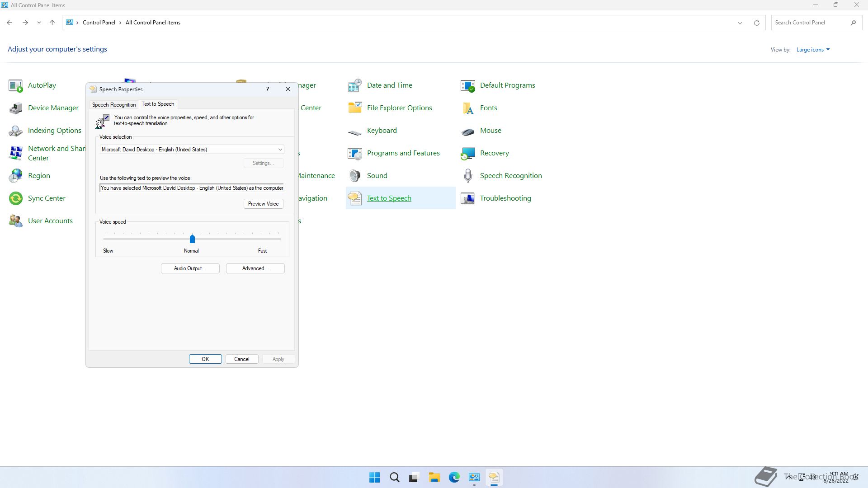
Task: Open the Programs and Features icon
Action: tap(355, 153)
